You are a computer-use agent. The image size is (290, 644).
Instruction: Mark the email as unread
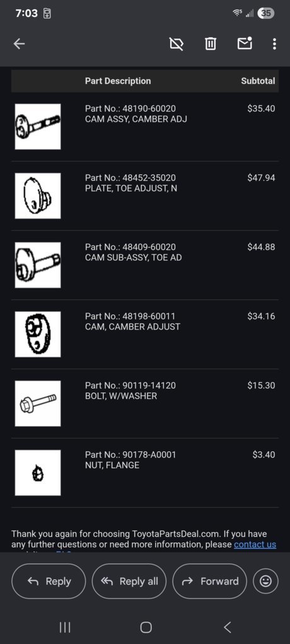click(245, 43)
